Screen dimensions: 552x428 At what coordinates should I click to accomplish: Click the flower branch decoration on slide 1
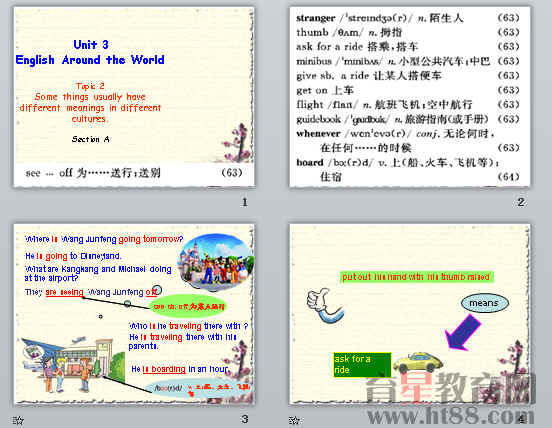pyautogui.click(x=237, y=141)
